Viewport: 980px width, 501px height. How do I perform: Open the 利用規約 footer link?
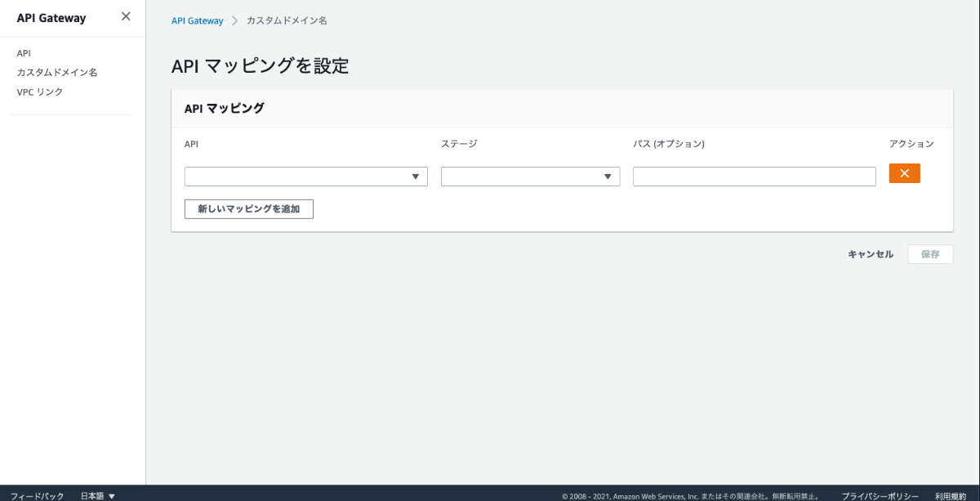coord(951,495)
